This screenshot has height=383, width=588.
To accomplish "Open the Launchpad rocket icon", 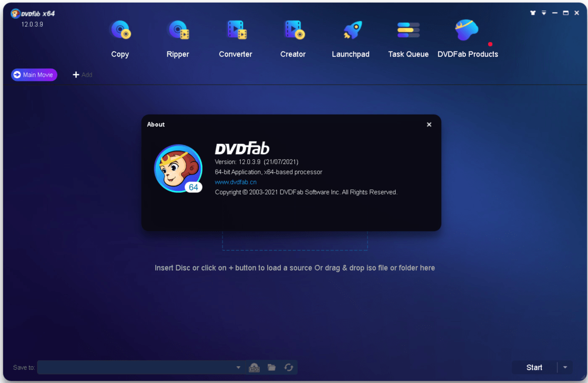I will tap(352, 30).
